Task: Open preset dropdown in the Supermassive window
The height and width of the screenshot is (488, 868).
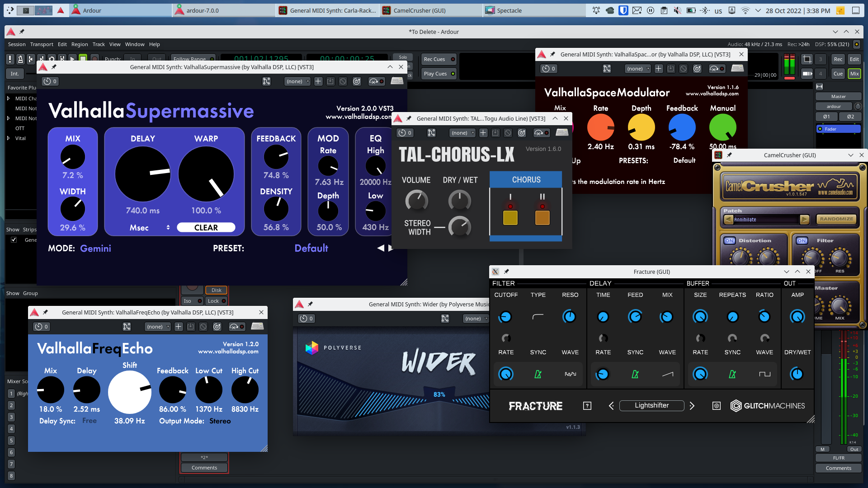Action: click(x=297, y=81)
